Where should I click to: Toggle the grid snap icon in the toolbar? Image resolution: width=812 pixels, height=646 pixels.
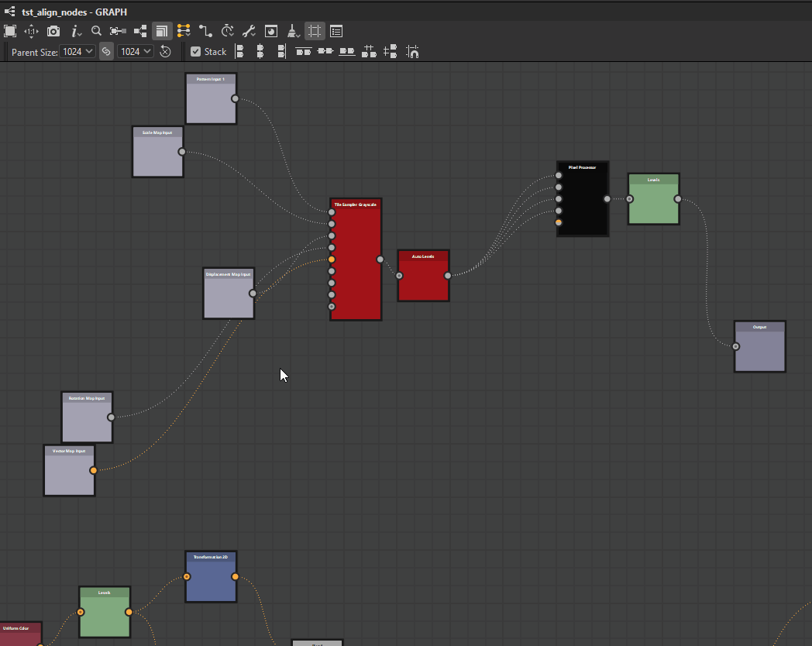point(314,31)
